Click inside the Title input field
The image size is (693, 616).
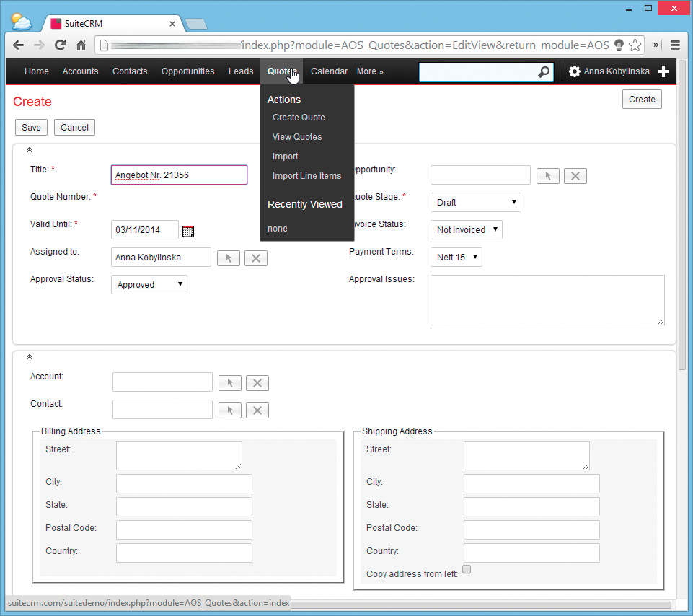[x=179, y=175]
